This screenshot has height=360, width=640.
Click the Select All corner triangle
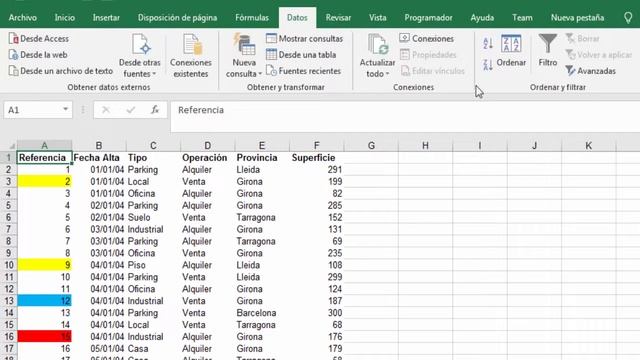coord(11,146)
